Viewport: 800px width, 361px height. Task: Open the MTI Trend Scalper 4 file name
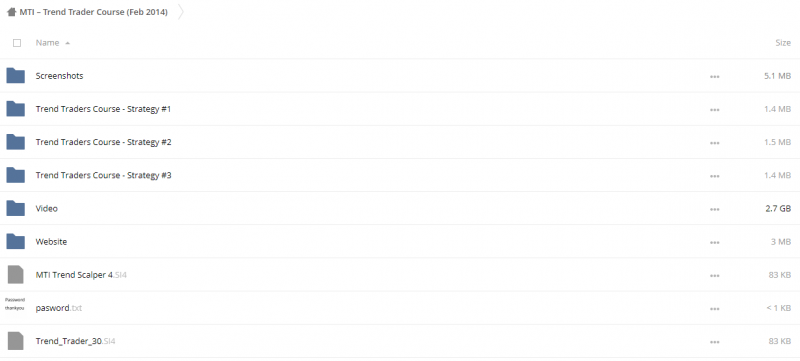click(81, 275)
